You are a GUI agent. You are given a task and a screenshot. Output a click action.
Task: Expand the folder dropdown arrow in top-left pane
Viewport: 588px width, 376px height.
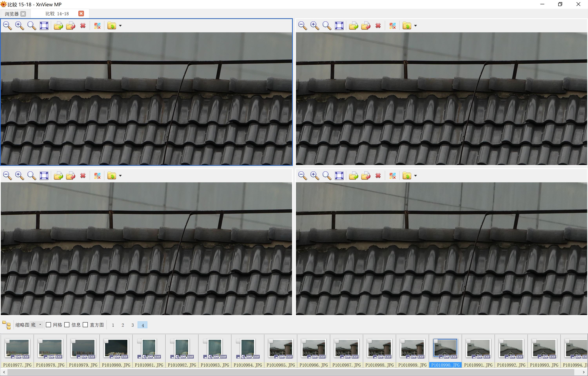pyautogui.click(x=120, y=26)
